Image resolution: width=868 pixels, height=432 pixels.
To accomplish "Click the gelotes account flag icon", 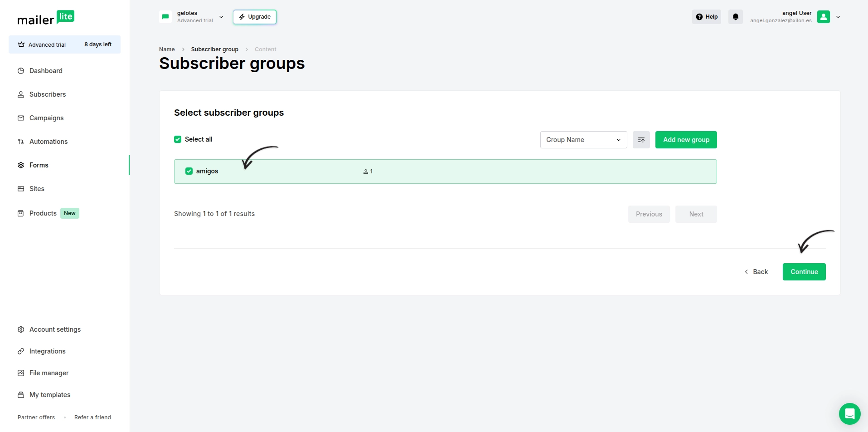I will point(165,17).
